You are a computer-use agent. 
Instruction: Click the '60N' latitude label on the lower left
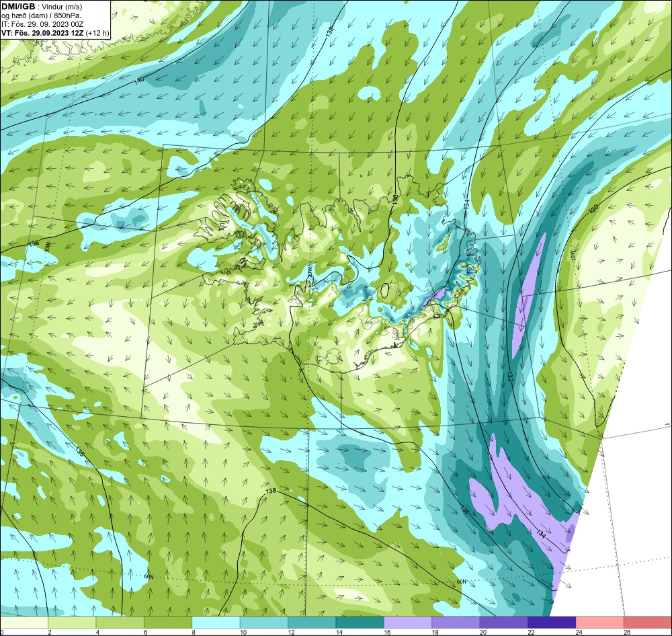(x=149, y=577)
